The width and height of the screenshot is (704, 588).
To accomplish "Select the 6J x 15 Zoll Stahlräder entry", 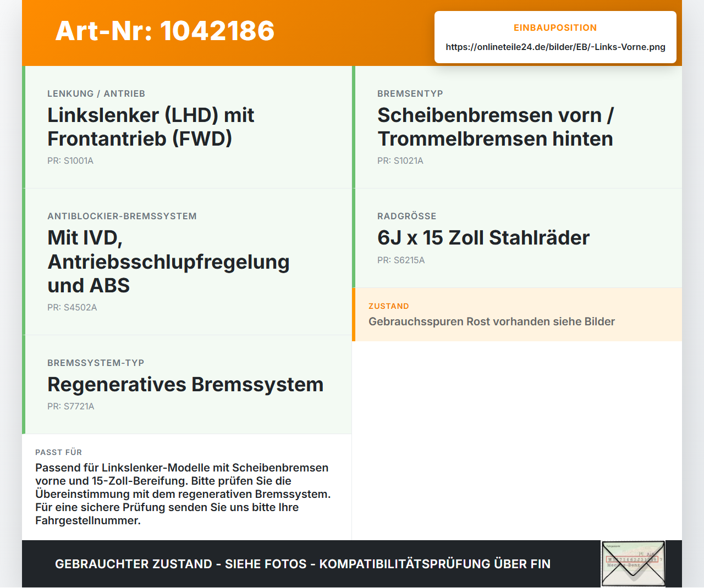I will 517,238.
